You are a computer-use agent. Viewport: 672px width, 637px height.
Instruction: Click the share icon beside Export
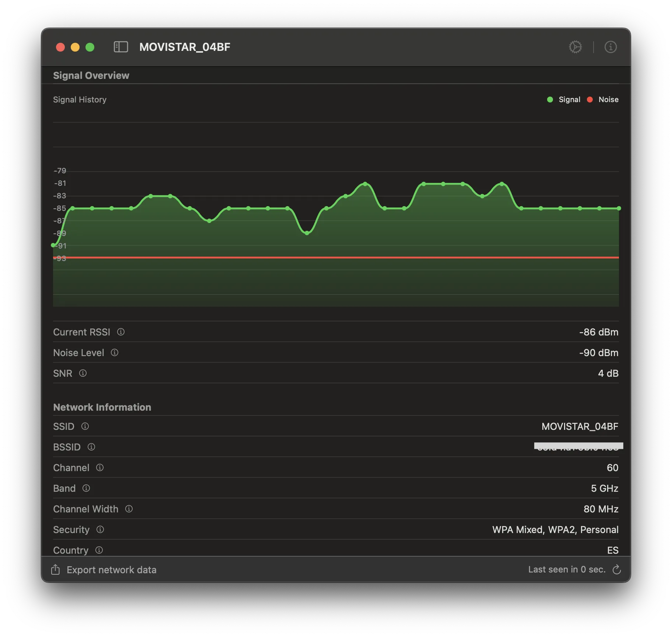pos(55,570)
